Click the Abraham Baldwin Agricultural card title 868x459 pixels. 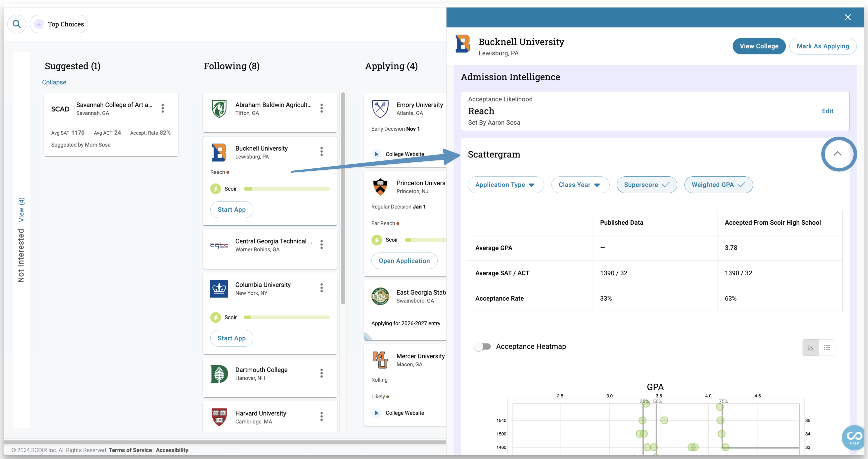click(x=273, y=105)
